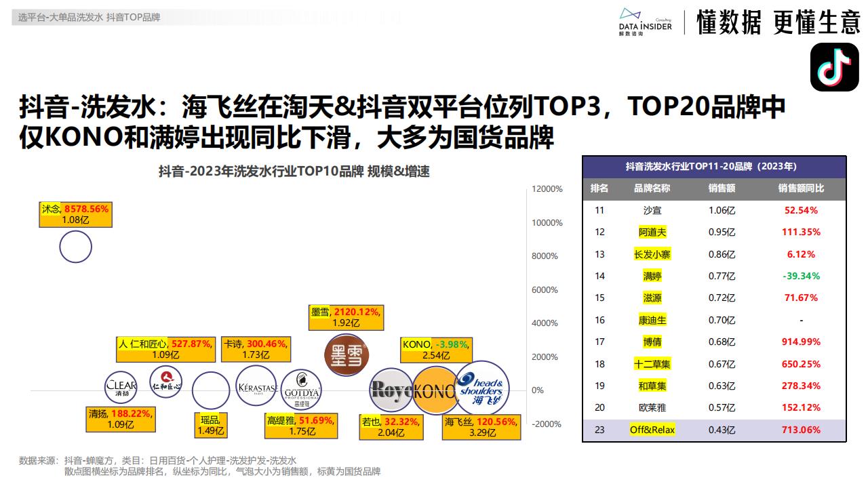This screenshot has width=868, height=488.
Task: Click the breadcrumb 选平台-大单品洗发水 抖音TOP品牌
Action: [x=89, y=18]
